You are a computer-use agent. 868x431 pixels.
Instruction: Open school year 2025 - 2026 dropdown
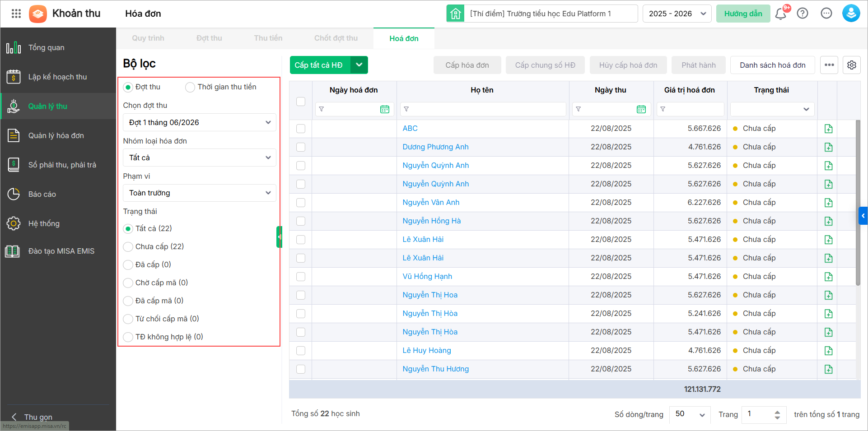pos(677,14)
